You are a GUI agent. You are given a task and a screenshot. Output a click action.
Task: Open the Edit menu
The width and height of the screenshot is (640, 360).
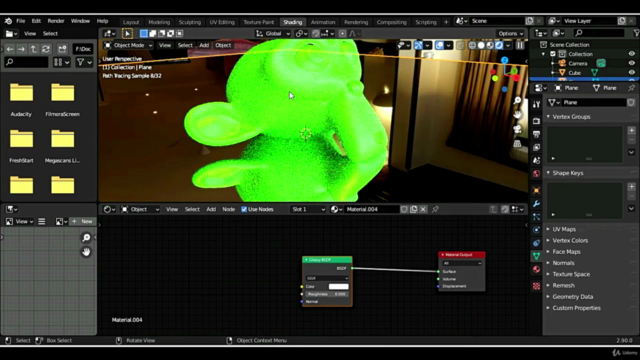36,21
